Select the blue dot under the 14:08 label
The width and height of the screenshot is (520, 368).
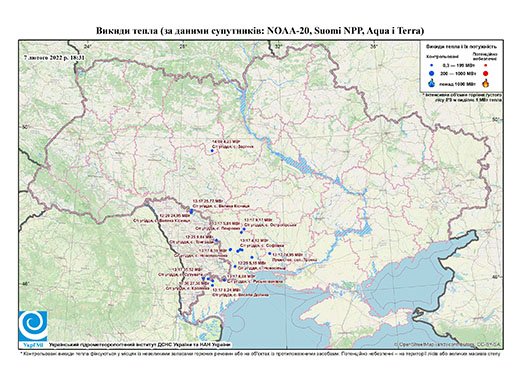[x=212, y=151]
